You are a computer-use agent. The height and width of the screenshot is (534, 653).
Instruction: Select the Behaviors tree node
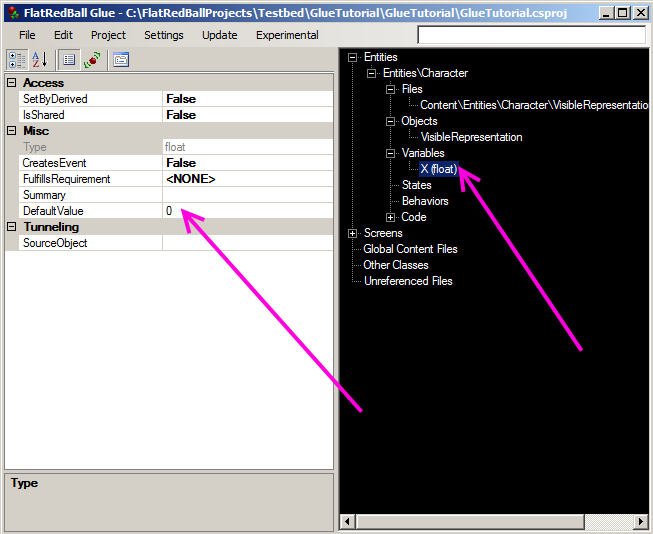[x=425, y=201]
